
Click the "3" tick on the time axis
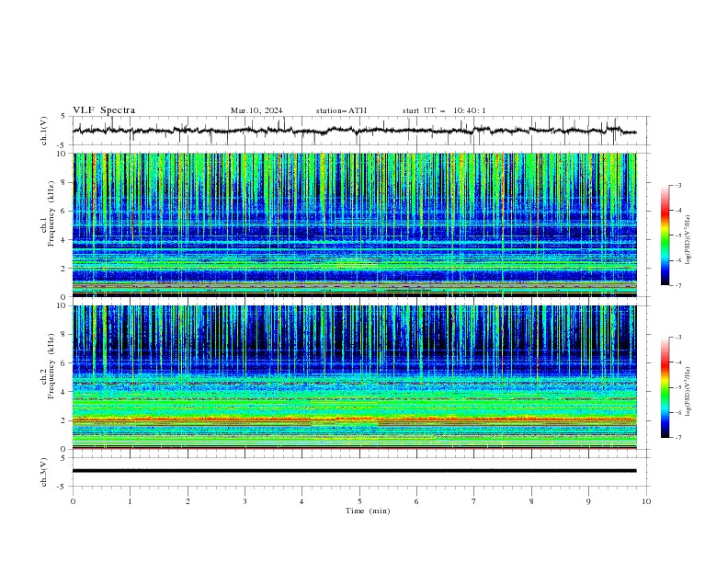[245, 501]
